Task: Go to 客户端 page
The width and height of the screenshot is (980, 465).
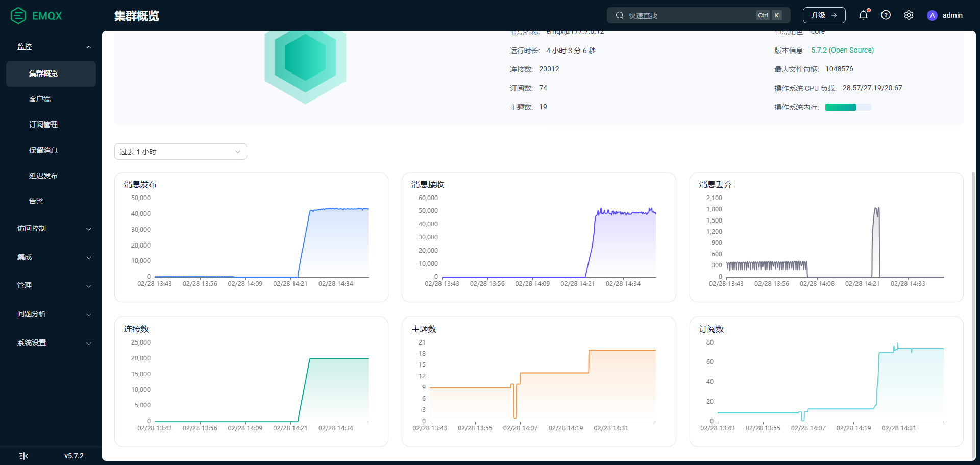Action: [51, 100]
